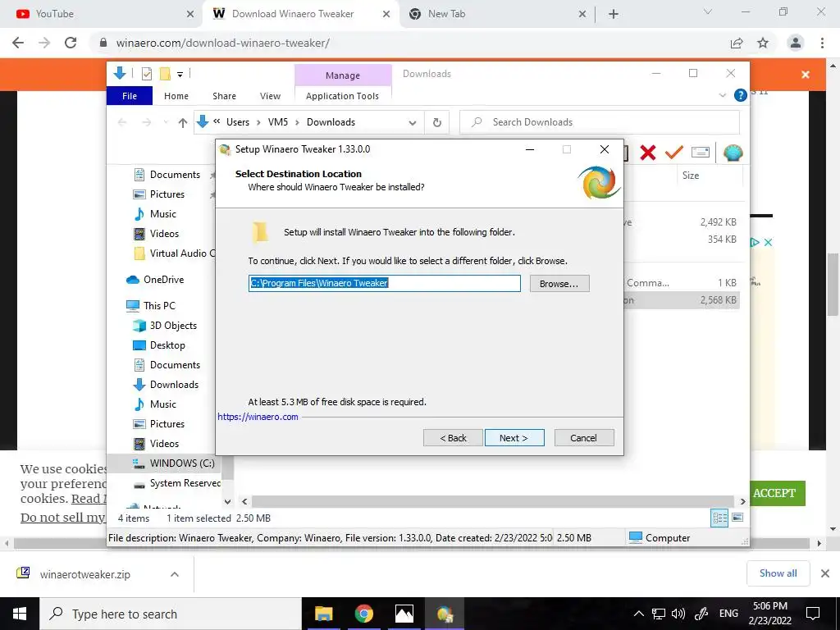The width and height of the screenshot is (840, 630).
Task: Go up one folder level arrow
Action: [183, 123]
